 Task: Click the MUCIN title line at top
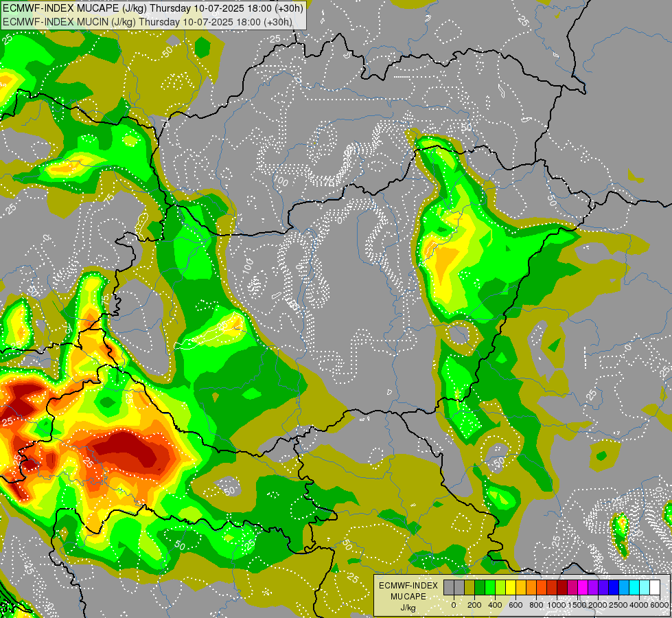[x=148, y=21]
